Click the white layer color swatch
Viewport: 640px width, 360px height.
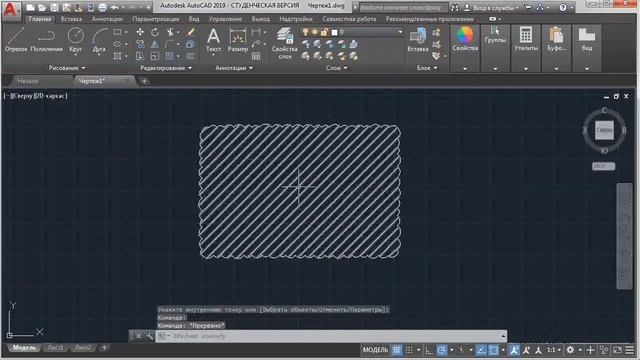coord(334,32)
